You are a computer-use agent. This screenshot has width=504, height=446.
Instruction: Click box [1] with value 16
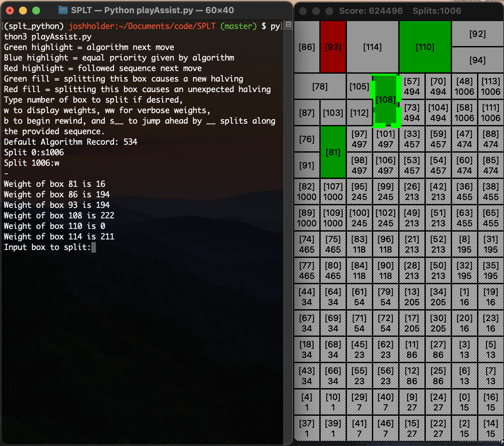point(465,297)
